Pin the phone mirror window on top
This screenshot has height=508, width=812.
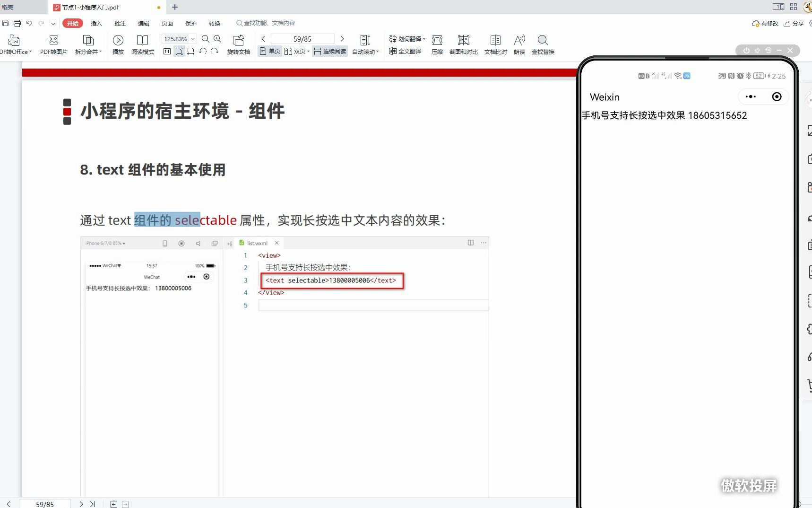pos(757,50)
